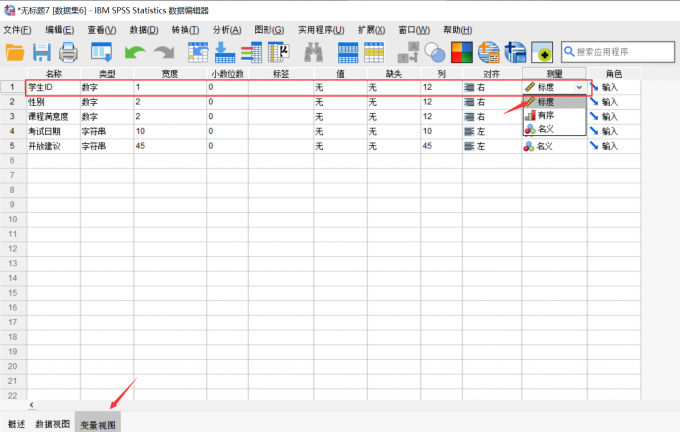The height and width of the screenshot is (432, 680).
Task: Click the open data file folder icon
Action: point(14,52)
